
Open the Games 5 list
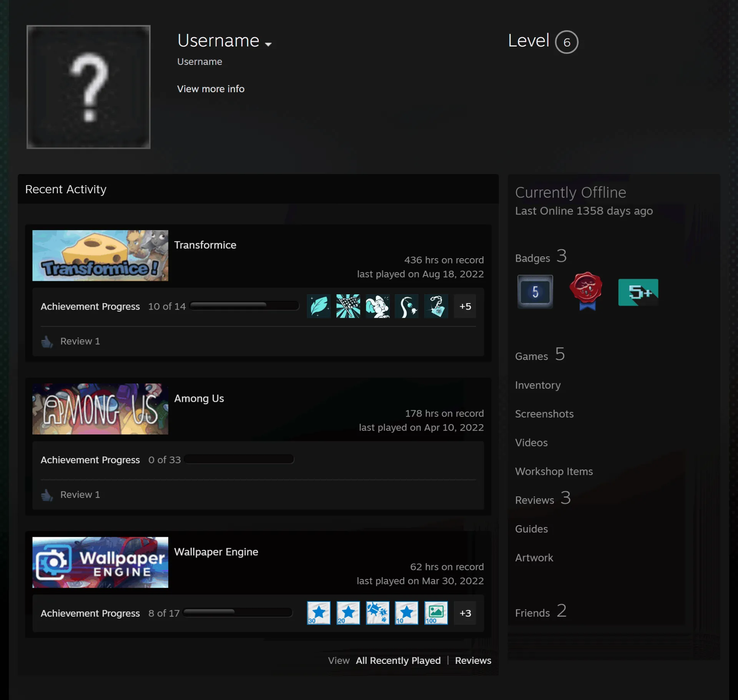[540, 355]
